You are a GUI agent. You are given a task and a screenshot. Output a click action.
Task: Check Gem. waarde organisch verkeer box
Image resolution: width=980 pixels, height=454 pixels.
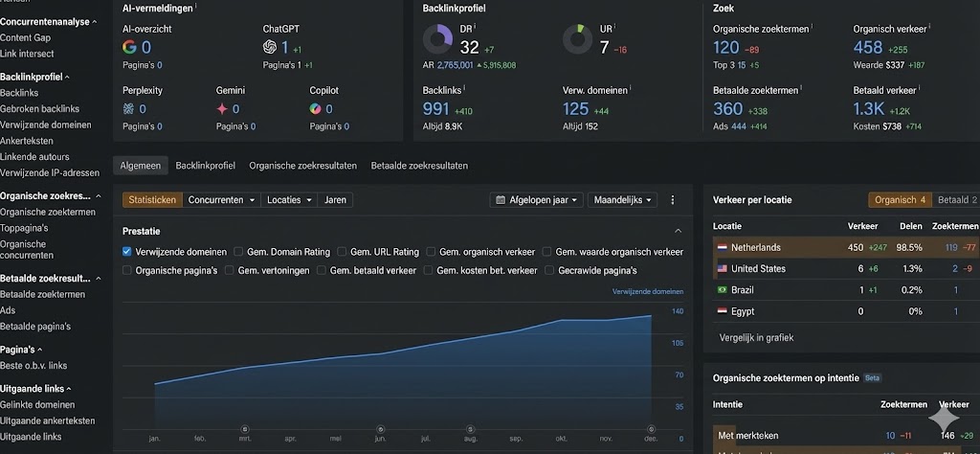pos(546,251)
